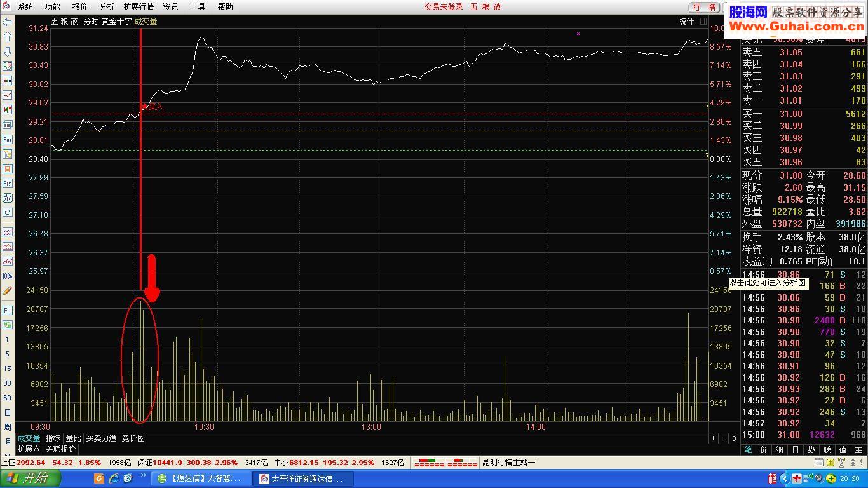868x488 pixels.
Task: Select the 日 daily period in sidebar
Action: tap(8, 412)
